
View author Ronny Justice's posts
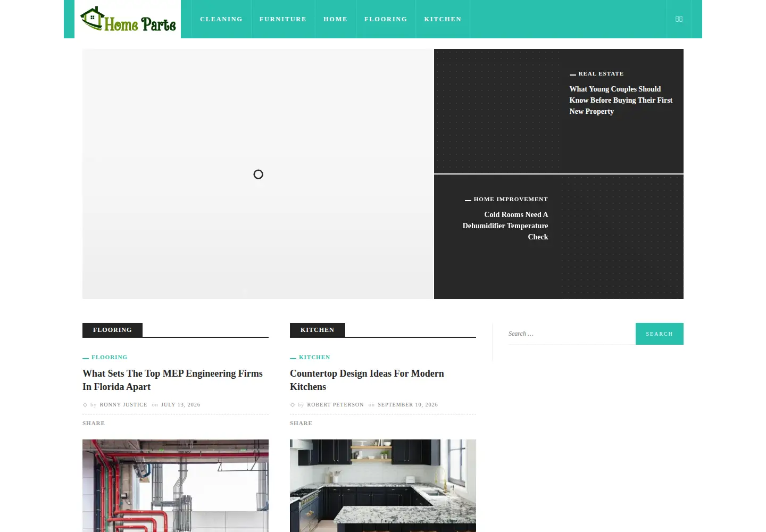coord(123,405)
